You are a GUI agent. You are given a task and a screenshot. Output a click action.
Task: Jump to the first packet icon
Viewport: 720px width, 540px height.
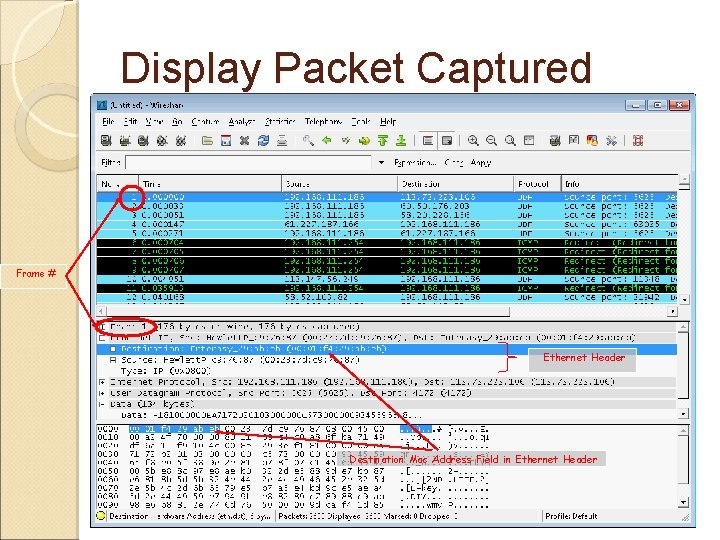click(x=382, y=141)
